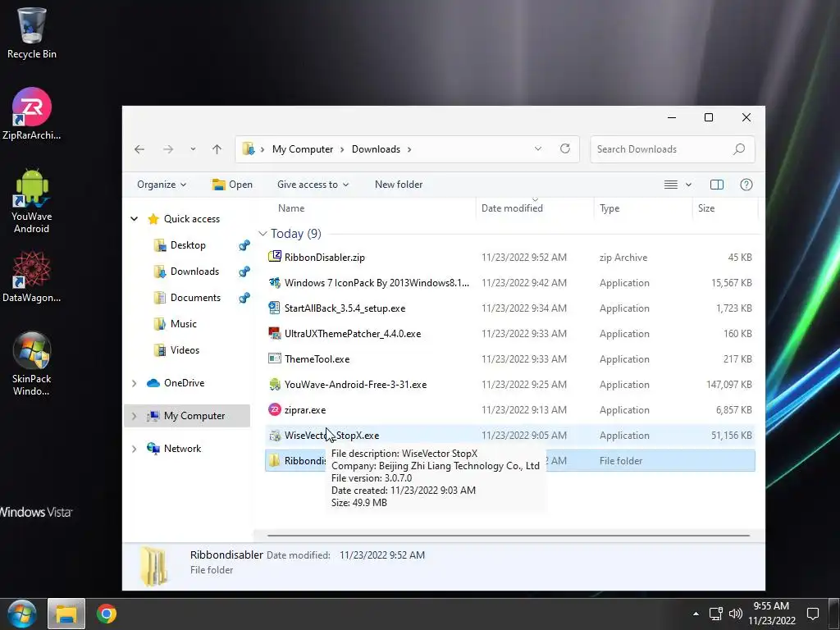This screenshot has height=630, width=840.
Task: Click the search magnifier icon
Action: [739, 149]
